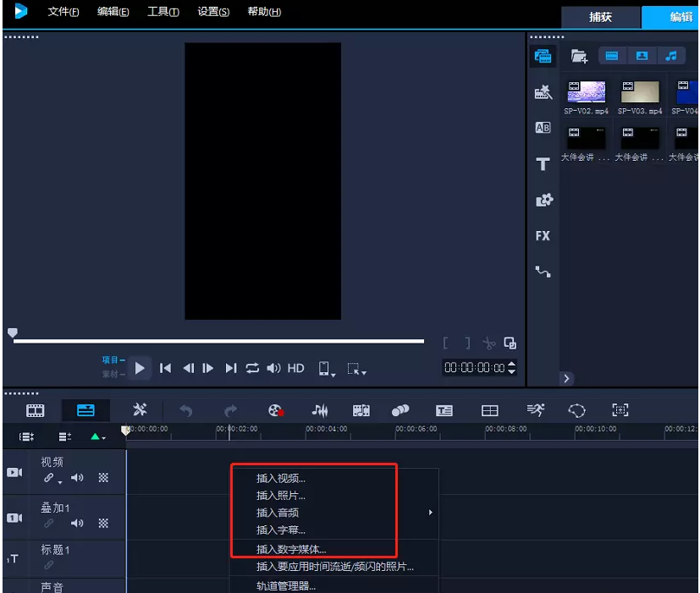Open the preview device size dropdown
This screenshot has width=700, height=593.
(x=326, y=369)
